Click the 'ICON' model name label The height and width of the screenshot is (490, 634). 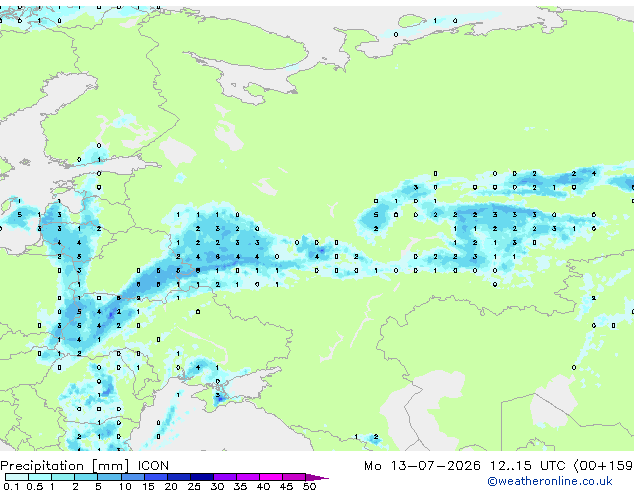pyautogui.click(x=153, y=466)
